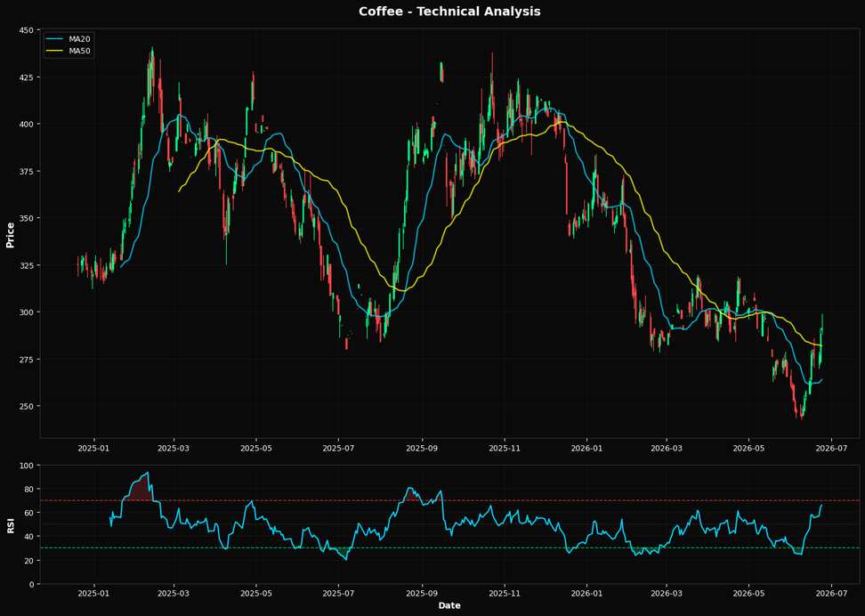Click 2025-09 date label under price chart
Viewport: 865px width, 616px height.
pyautogui.click(x=422, y=448)
